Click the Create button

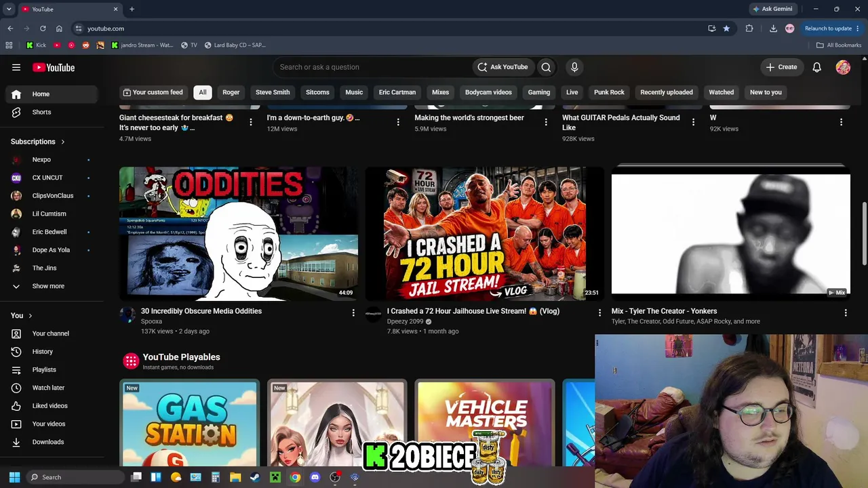(781, 67)
